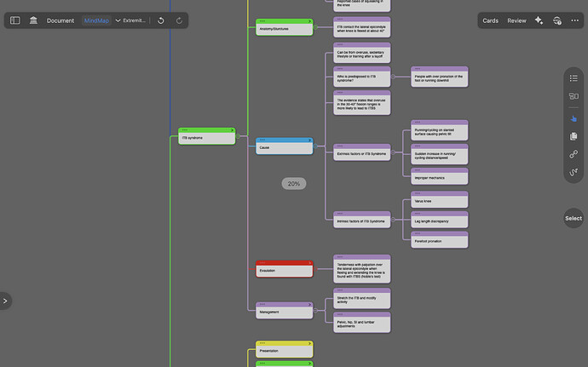
Task: Select the Improper mechanics card
Action: (440, 176)
